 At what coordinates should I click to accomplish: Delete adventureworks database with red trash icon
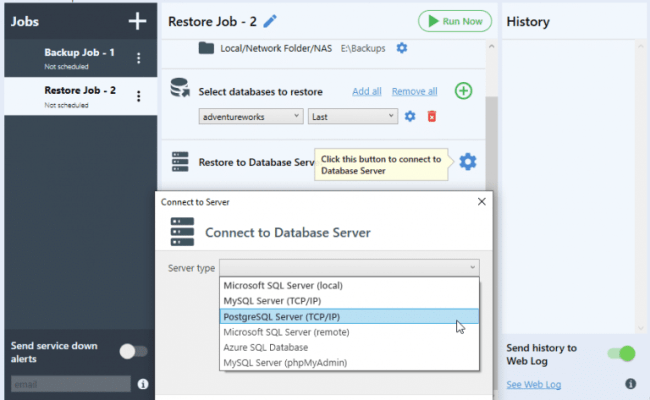(x=432, y=116)
